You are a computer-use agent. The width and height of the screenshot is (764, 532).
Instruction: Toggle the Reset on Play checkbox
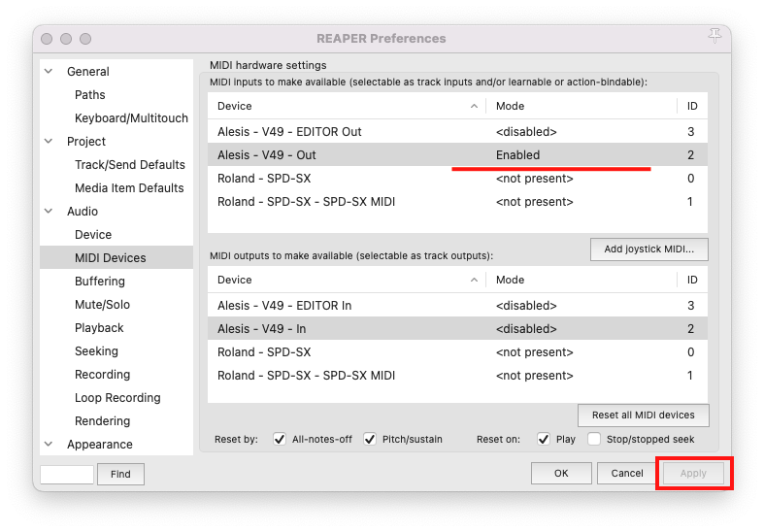click(x=544, y=439)
